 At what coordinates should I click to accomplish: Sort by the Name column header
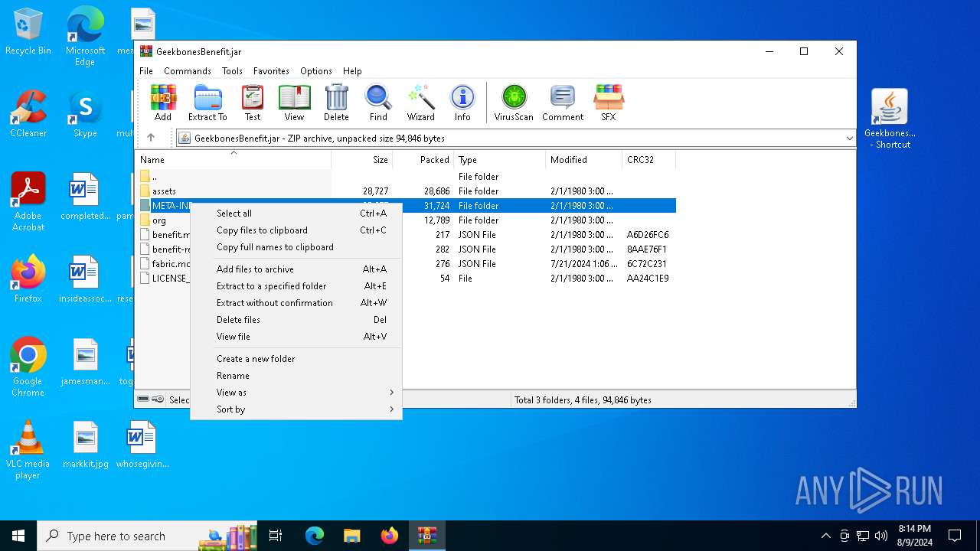[x=234, y=160]
